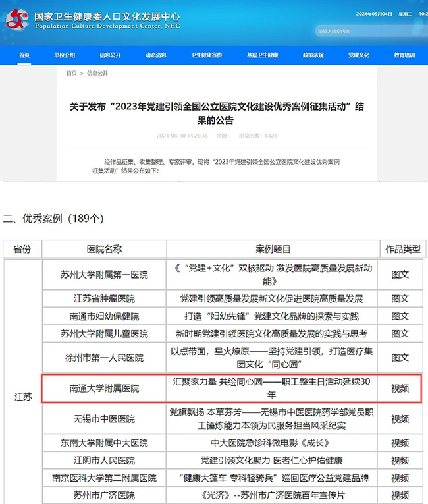The width and height of the screenshot is (428, 504).
Task: Click the 省份 column header
Action: click(x=22, y=249)
